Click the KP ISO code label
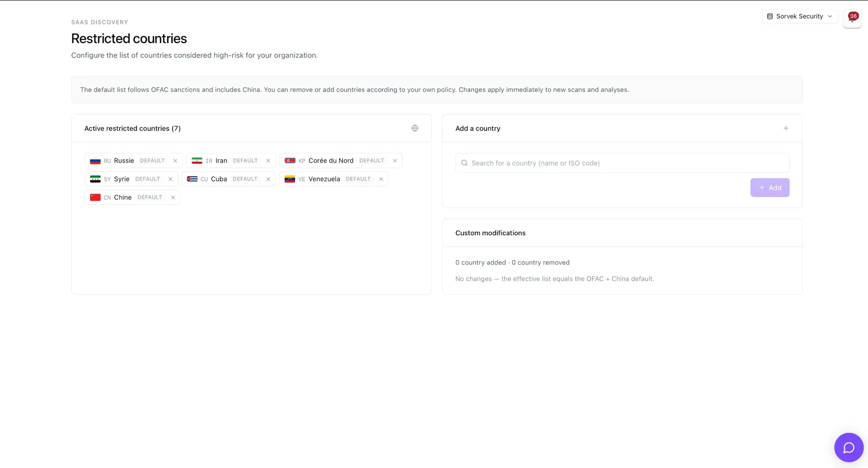The height and width of the screenshot is (468, 868). (302, 161)
